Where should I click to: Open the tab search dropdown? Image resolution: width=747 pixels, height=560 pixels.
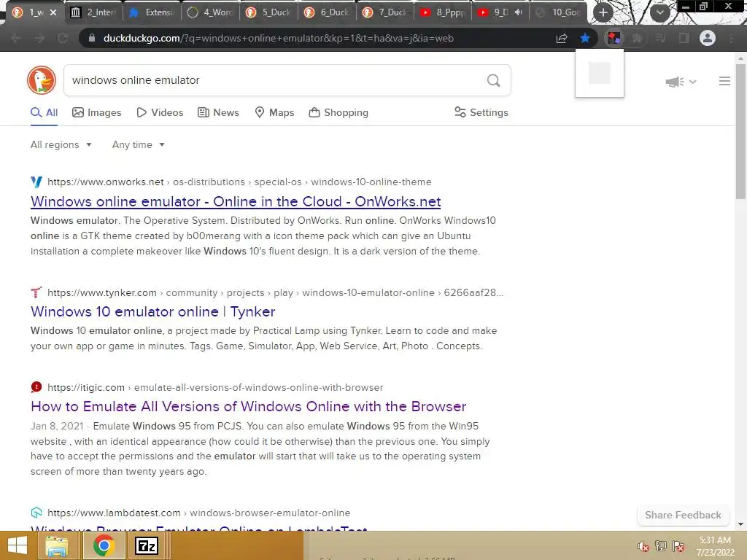pos(659,12)
